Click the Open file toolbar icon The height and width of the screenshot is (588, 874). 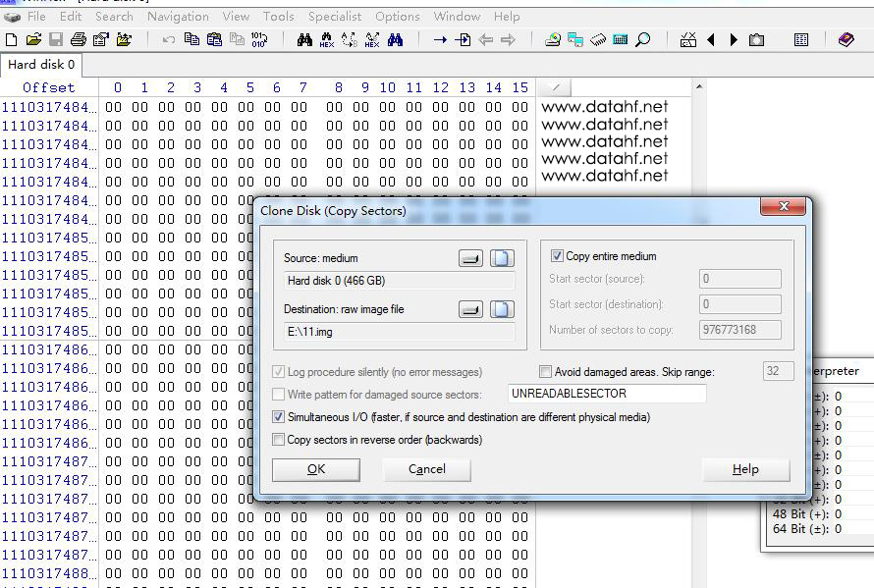coord(34,40)
